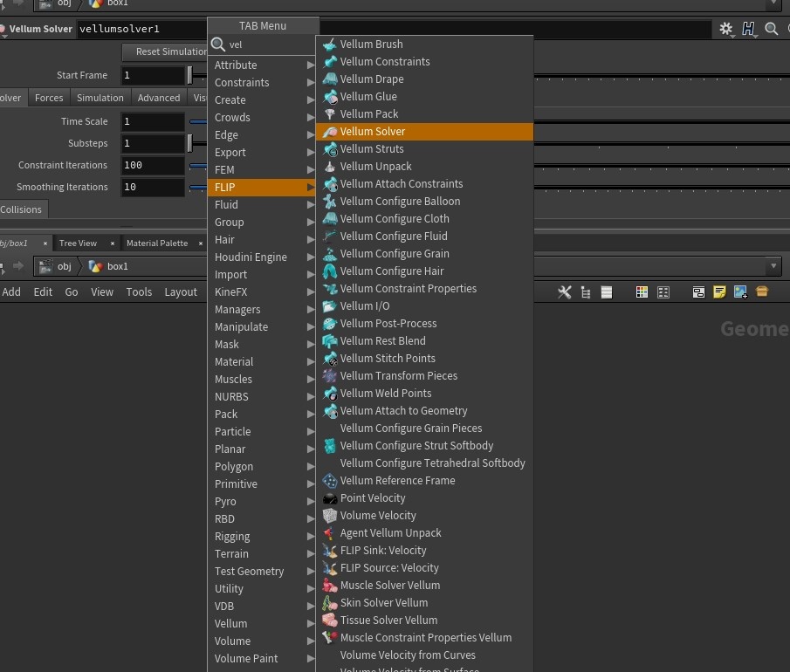Open Material Palette pane tab
This screenshot has height=672, width=790.
click(x=157, y=243)
